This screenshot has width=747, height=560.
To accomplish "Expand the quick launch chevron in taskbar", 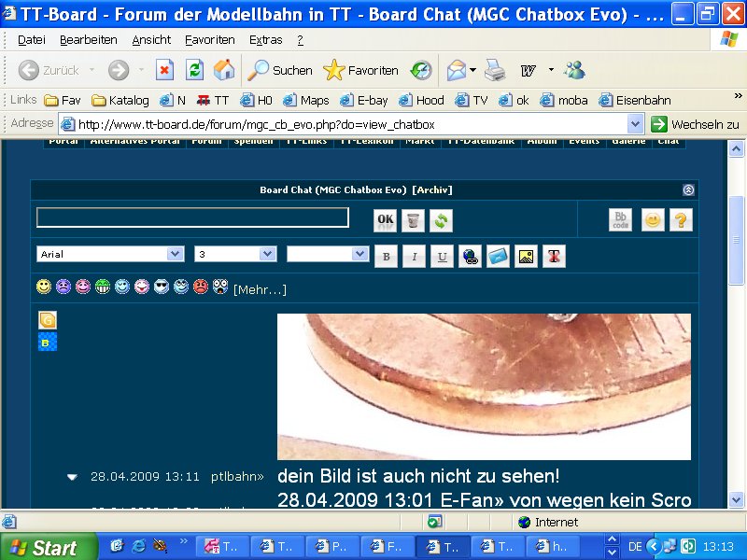I will [183, 541].
